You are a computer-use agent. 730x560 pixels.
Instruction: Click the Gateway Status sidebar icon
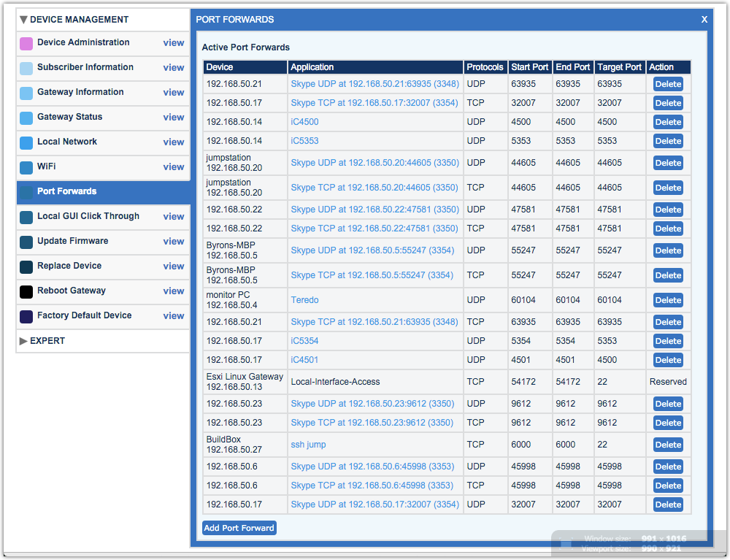tap(26, 117)
